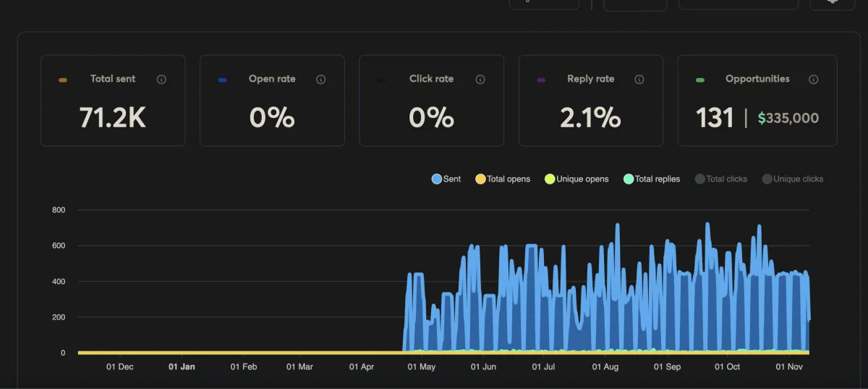
Task: Click the purple Reply rate color marker
Action: [x=541, y=80]
